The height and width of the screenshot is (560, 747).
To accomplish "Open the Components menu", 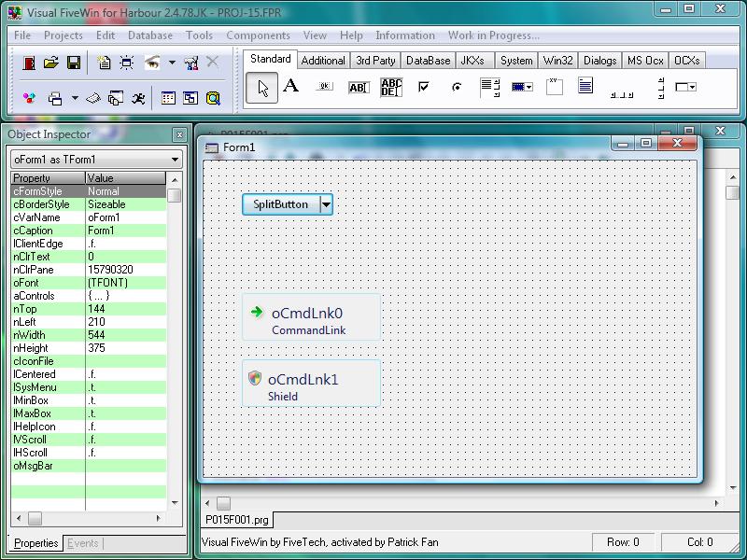I will click(x=258, y=35).
